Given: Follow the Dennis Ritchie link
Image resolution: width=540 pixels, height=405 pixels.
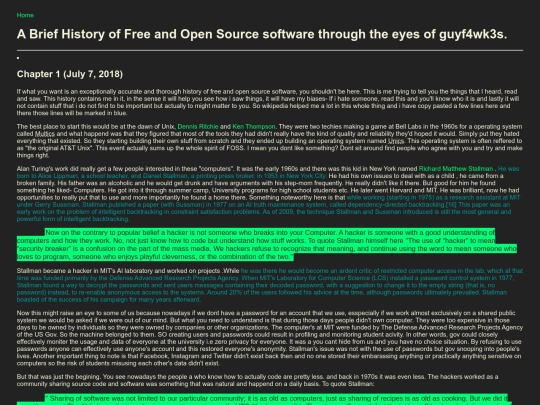Looking at the screenshot, I should coord(198,127).
